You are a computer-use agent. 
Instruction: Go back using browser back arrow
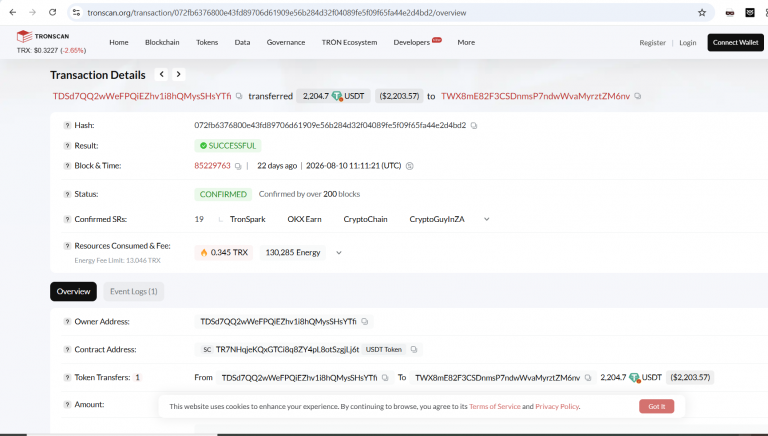pos(13,12)
